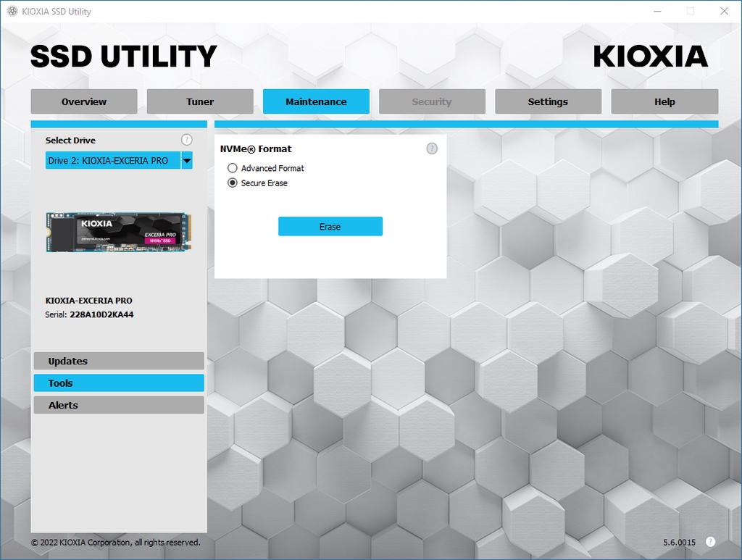Go to the Settings tab

coord(548,101)
